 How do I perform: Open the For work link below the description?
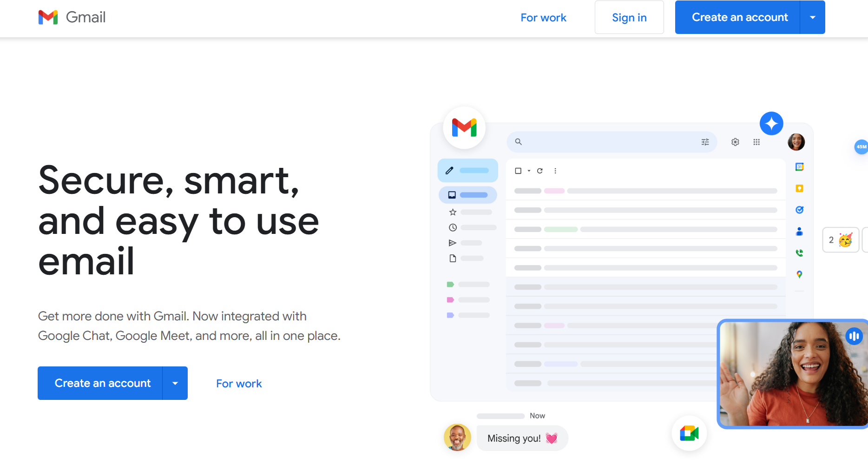[x=239, y=384]
